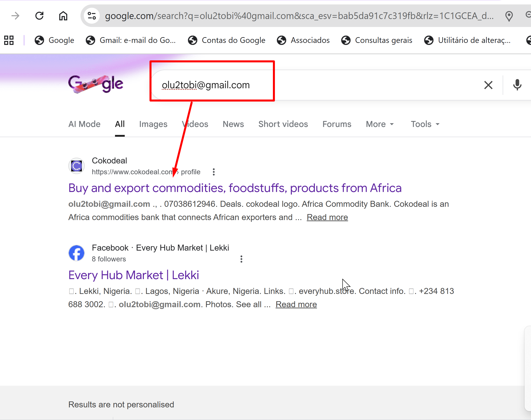Switch to the Images tab
Screen dimensions: 531x420
(153, 124)
